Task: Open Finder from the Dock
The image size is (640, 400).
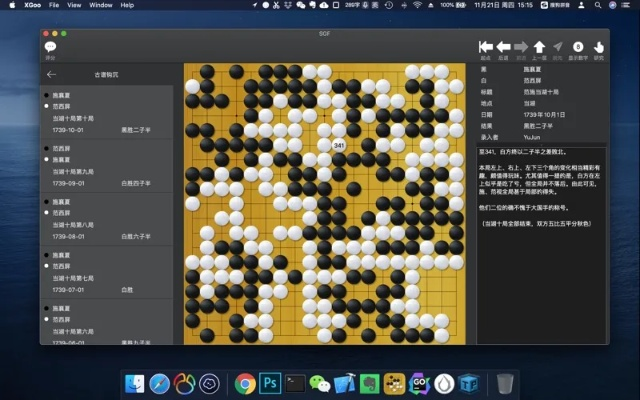Action: tap(135, 384)
